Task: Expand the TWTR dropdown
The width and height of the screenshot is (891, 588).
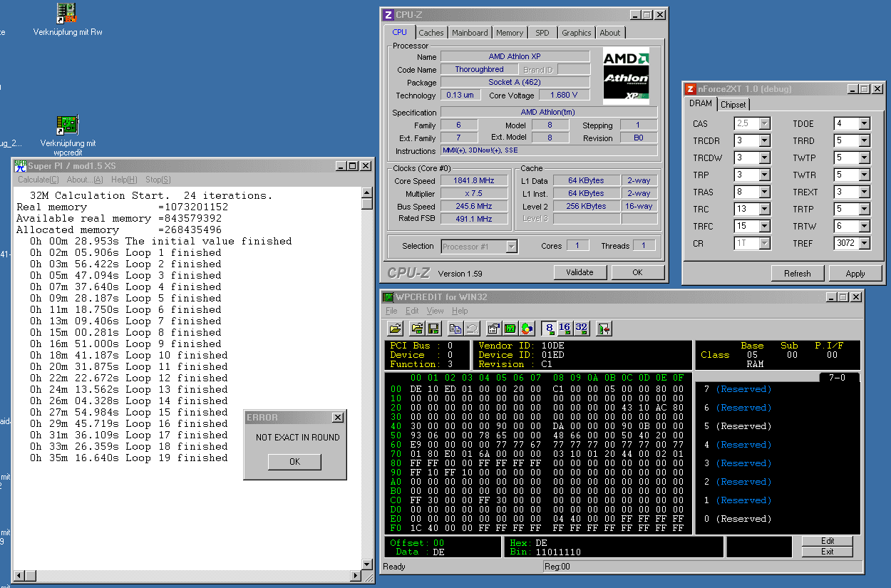Action: 865,175
